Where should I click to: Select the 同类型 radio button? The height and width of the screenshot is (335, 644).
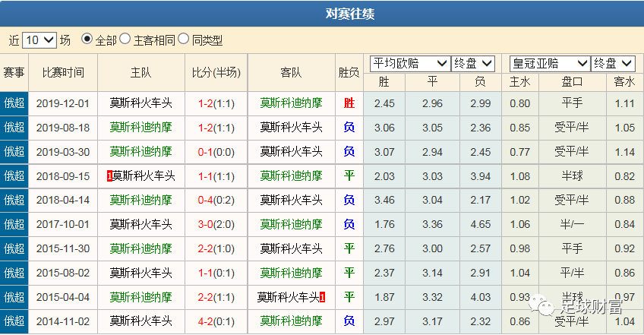[x=183, y=39]
